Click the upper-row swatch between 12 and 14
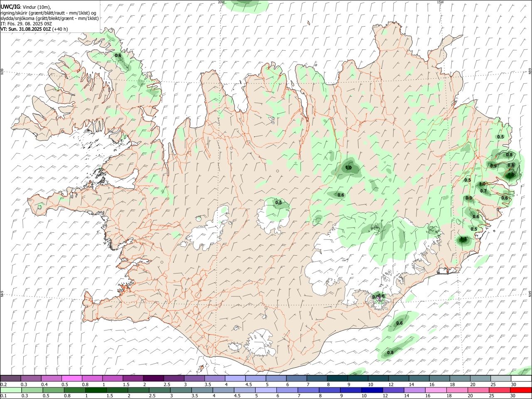This screenshot has height=399, width=532. (x=399, y=378)
